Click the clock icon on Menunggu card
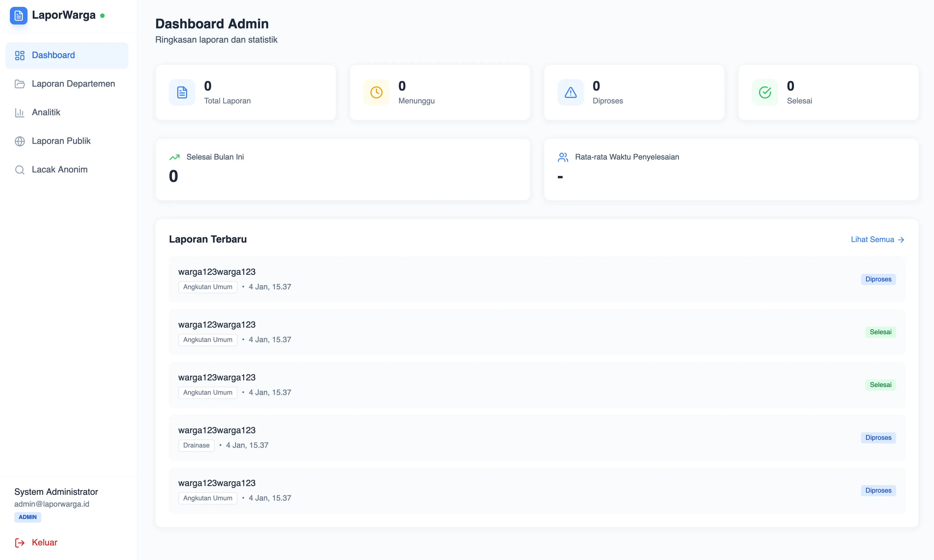This screenshot has height=560, width=934. (376, 92)
